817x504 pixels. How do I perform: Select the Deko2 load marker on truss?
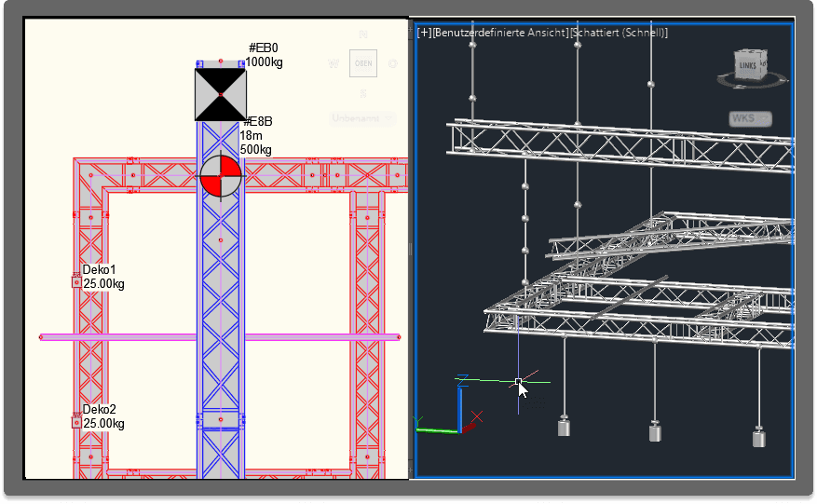coord(76,422)
